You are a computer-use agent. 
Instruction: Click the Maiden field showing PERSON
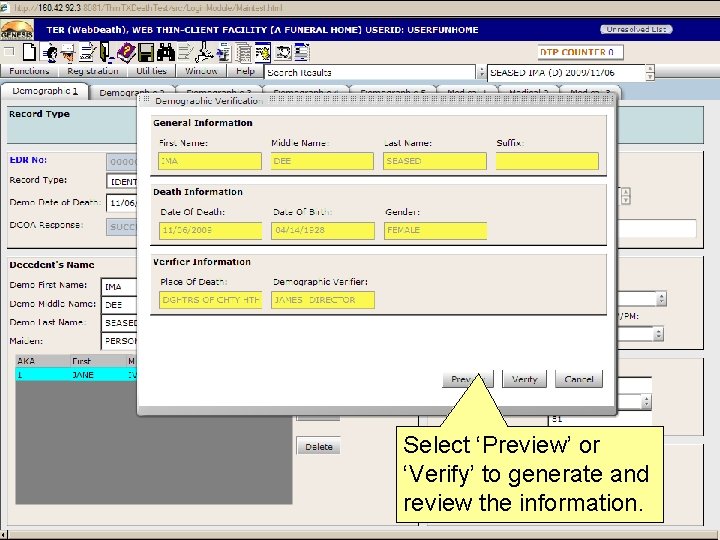tap(119, 341)
